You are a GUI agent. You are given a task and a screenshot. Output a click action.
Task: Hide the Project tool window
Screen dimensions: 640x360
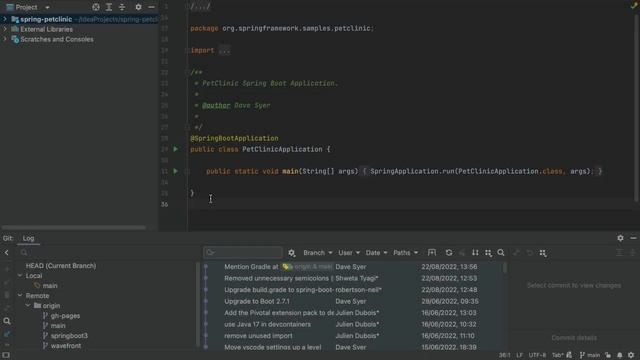pos(151,7)
